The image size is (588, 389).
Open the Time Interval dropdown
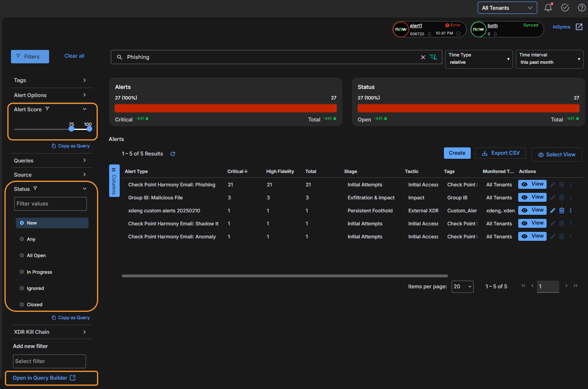[549, 59]
